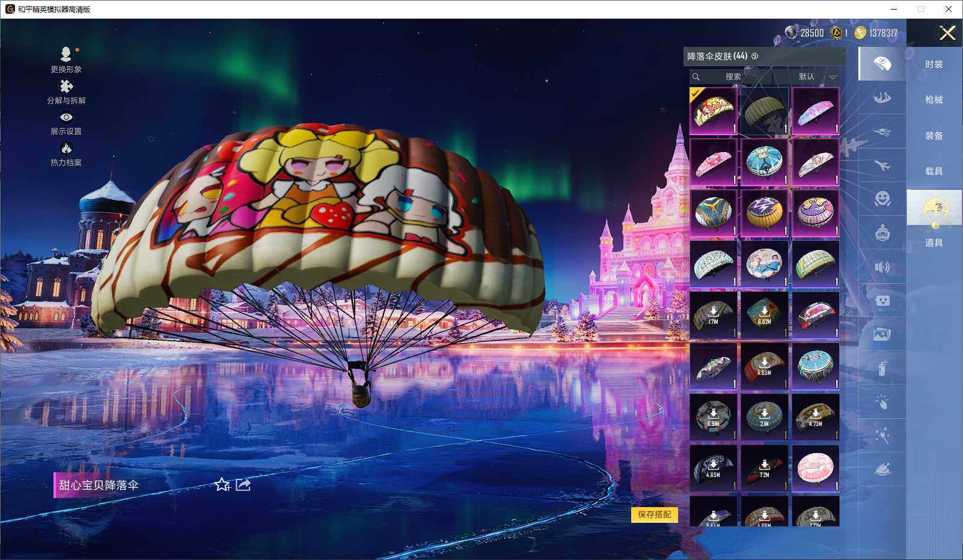Switch to the 枪械 tab
The height and width of the screenshot is (560, 963).
(x=934, y=100)
